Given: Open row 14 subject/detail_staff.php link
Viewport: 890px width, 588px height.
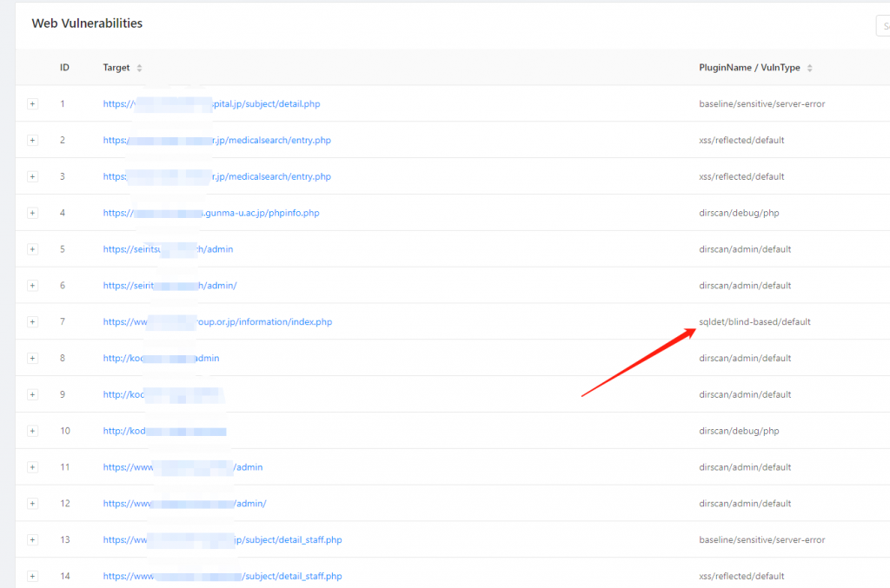Looking at the screenshot, I should coord(222,576).
